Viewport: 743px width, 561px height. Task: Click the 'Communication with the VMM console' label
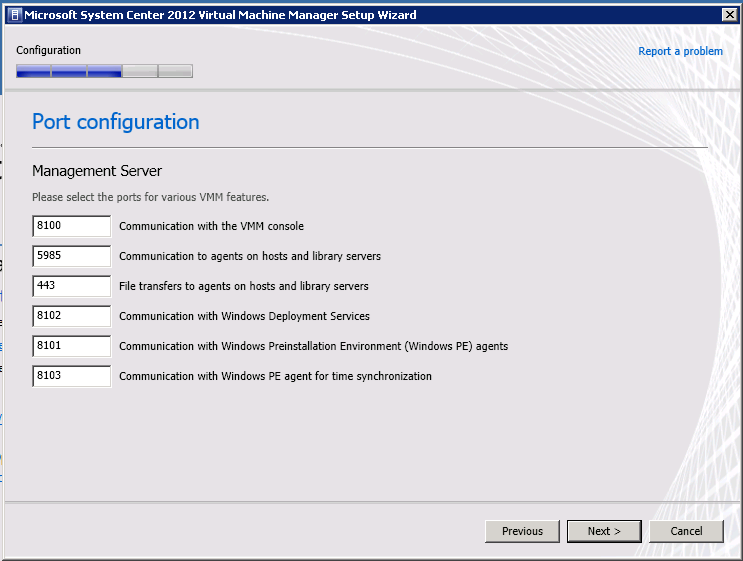(x=211, y=226)
